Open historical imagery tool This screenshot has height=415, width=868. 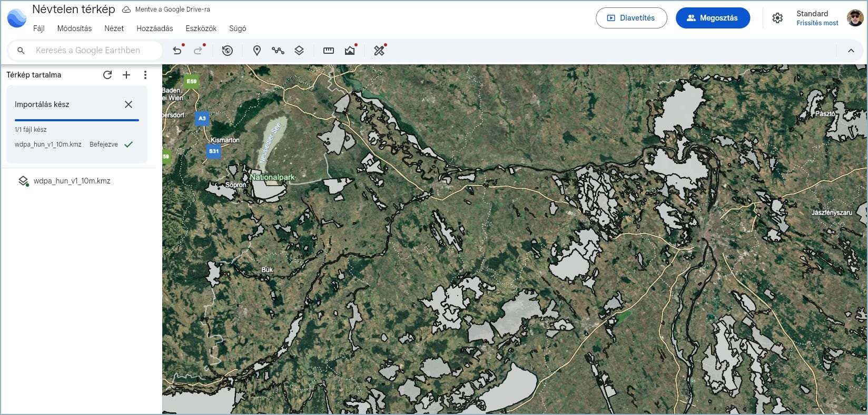click(228, 51)
